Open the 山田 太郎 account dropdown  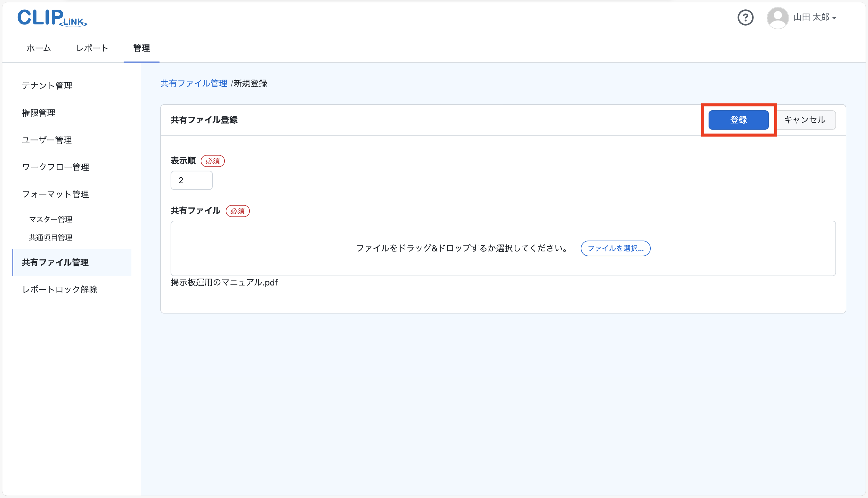[813, 17]
